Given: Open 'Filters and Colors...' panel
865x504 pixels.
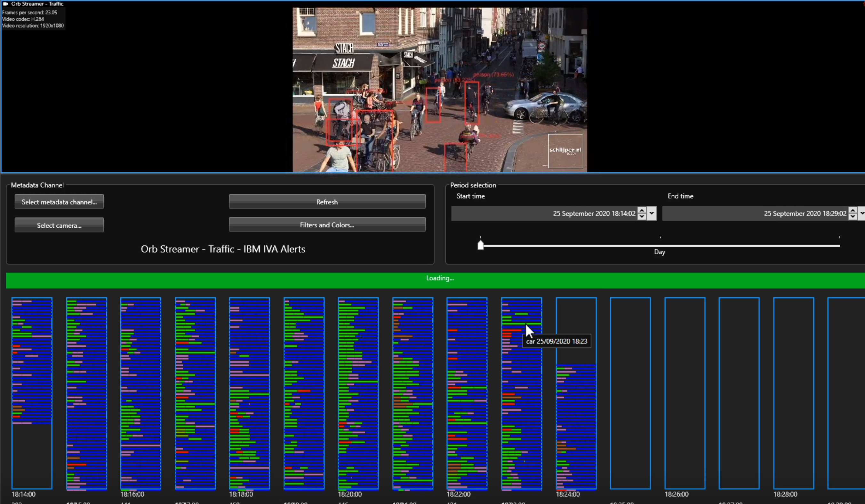Looking at the screenshot, I should point(326,224).
